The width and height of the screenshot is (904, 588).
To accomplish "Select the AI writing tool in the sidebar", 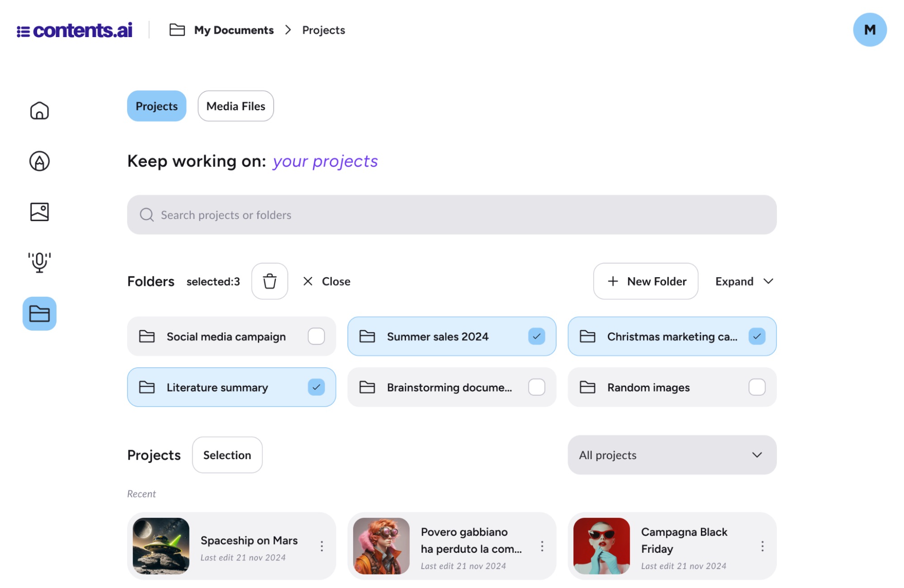I will [x=39, y=161].
